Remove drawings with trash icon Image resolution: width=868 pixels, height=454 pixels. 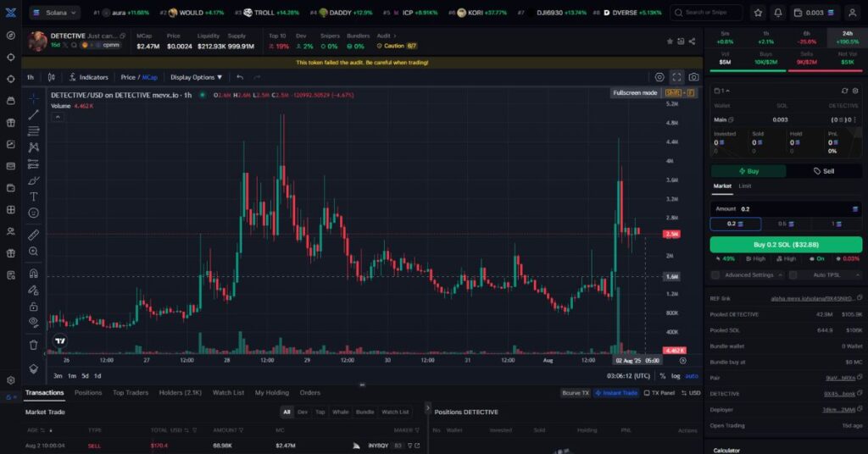34,345
